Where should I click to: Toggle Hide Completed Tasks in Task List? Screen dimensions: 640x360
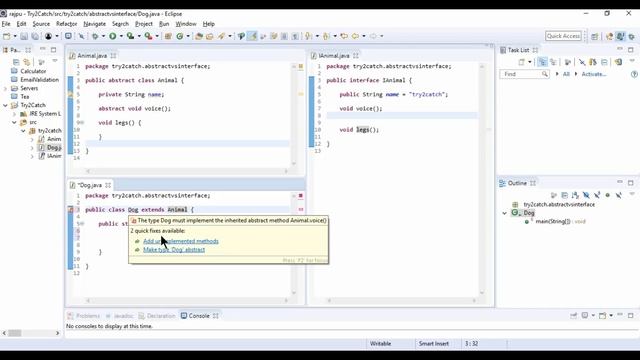pyautogui.click(x=582, y=62)
